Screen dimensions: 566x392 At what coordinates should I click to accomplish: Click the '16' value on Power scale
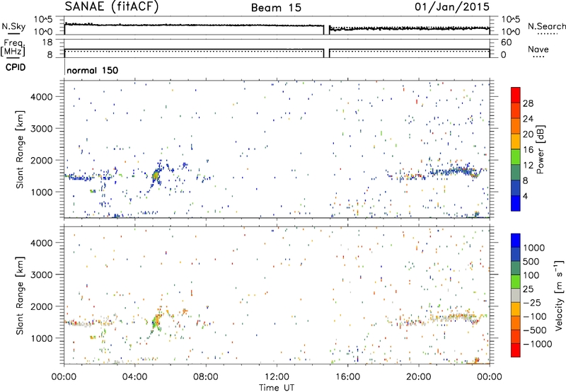pos(528,150)
